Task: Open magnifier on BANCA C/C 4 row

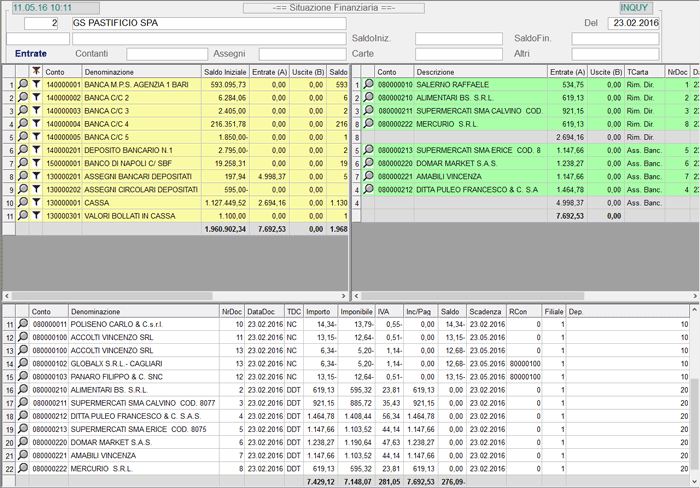Action: click(x=23, y=124)
